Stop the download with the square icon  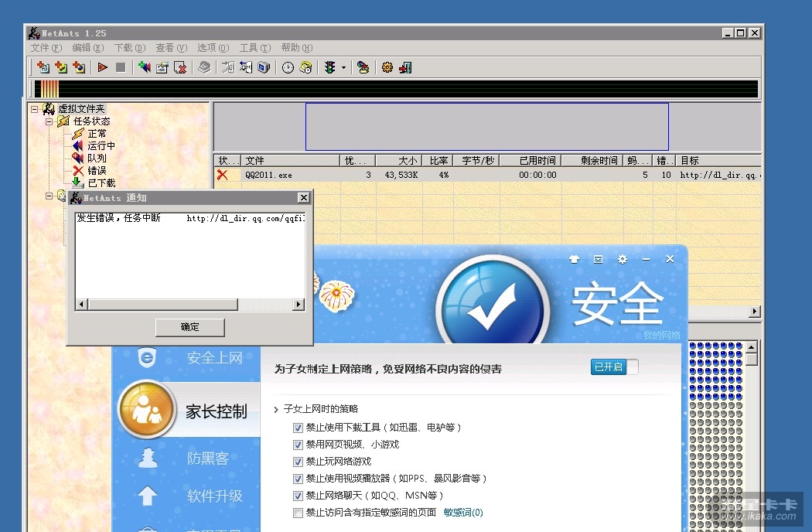[121, 67]
